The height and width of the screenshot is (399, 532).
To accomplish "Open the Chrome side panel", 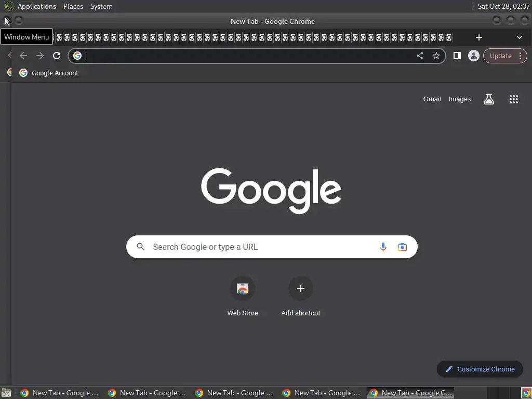I will tap(457, 56).
